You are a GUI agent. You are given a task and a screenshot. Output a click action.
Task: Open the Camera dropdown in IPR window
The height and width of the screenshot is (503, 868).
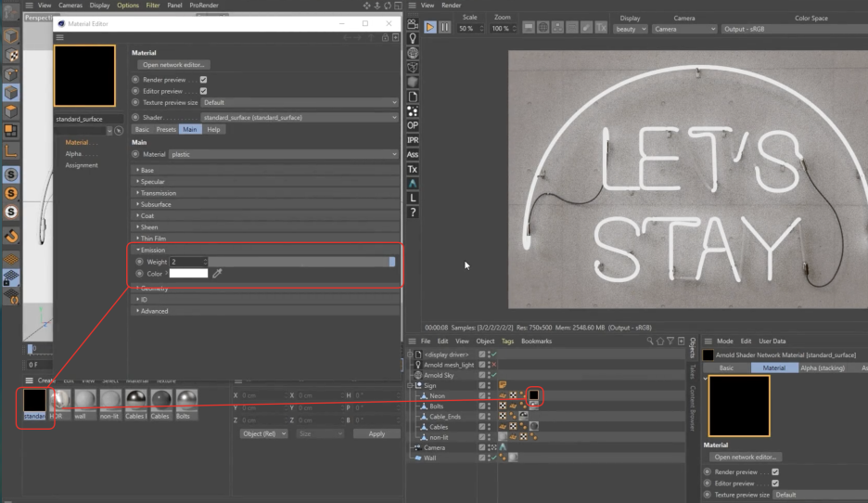point(684,29)
